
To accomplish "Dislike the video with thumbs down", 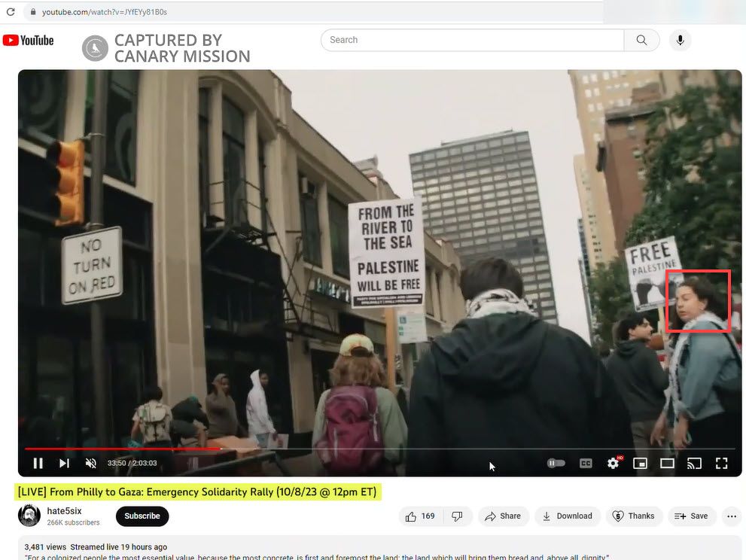I will (x=457, y=516).
